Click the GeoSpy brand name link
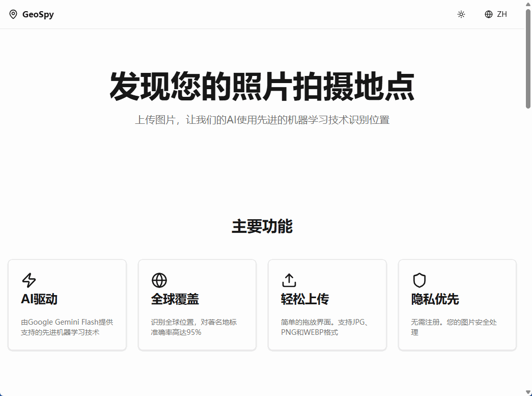The width and height of the screenshot is (532, 396). pyautogui.click(x=38, y=14)
